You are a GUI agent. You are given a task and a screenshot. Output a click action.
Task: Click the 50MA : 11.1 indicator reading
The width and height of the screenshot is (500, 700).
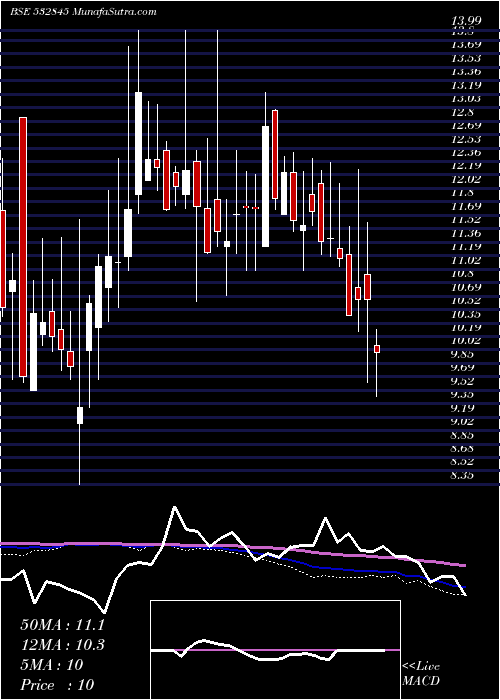(62, 625)
